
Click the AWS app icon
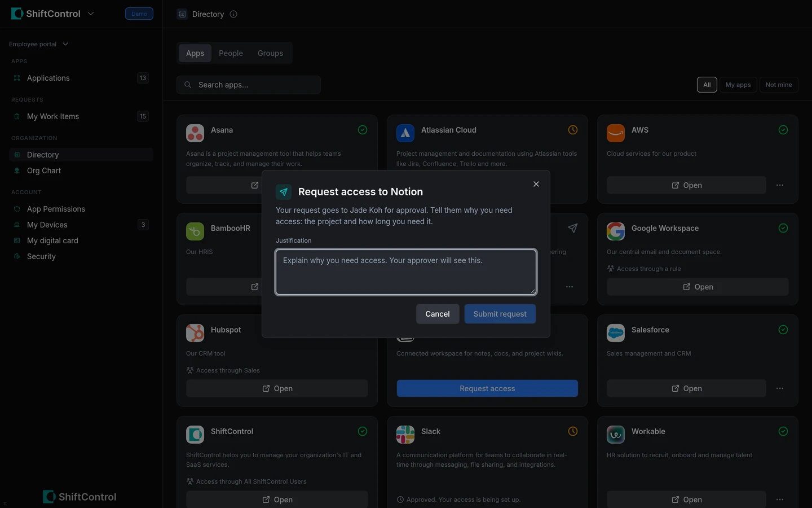point(616,133)
